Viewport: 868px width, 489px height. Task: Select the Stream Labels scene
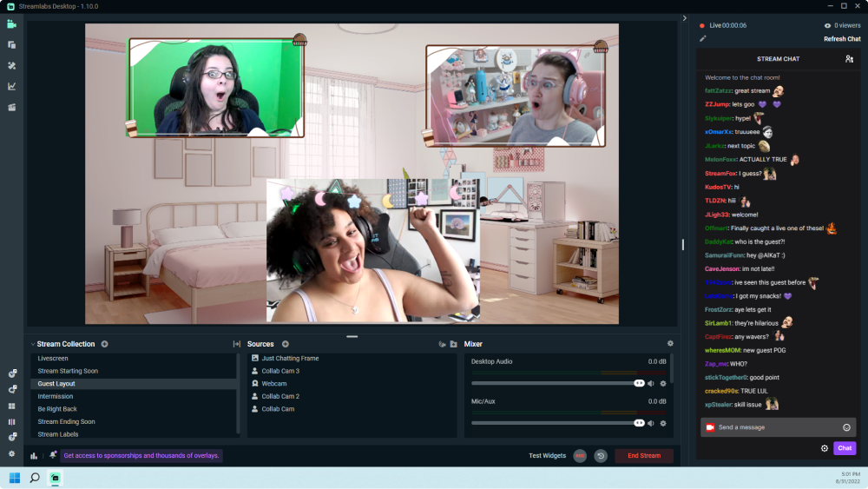[x=134, y=434]
